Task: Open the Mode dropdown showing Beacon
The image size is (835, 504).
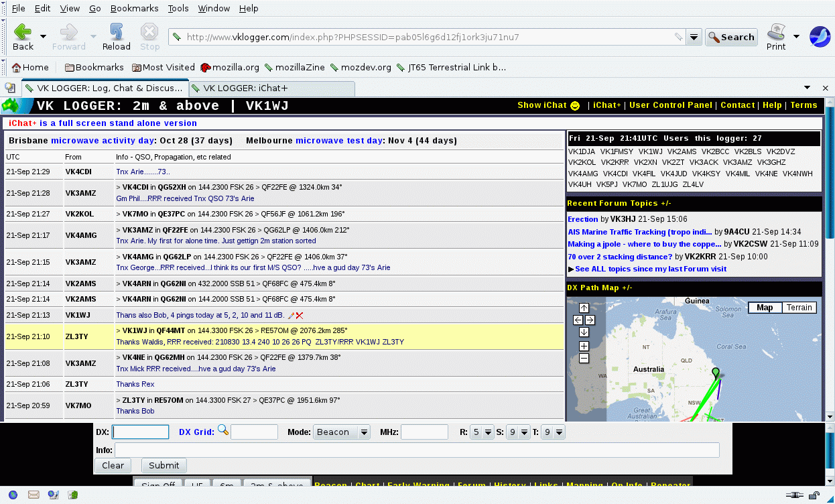Action: coord(342,432)
